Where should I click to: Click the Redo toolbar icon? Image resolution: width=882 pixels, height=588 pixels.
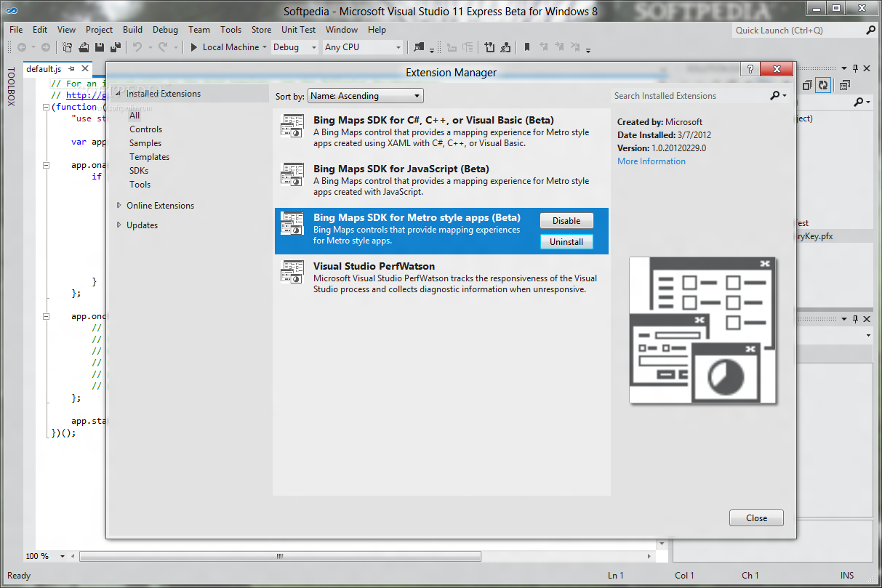[x=163, y=47]
